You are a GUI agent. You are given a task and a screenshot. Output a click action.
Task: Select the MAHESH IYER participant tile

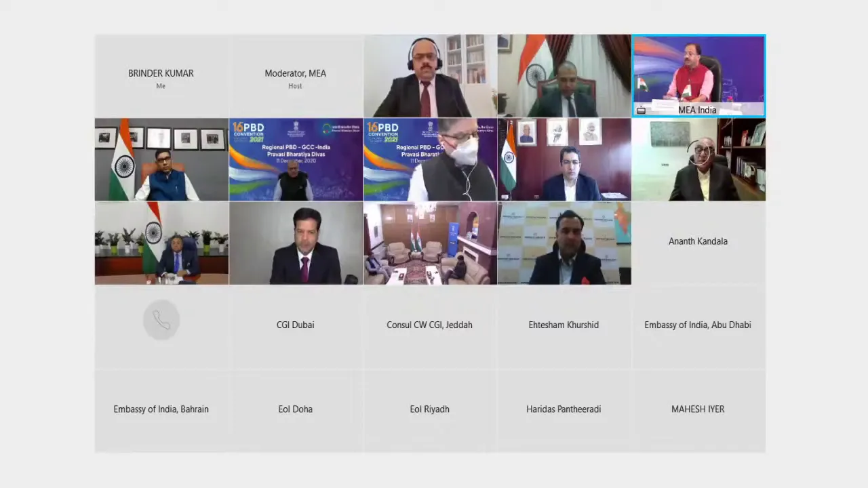click(x=698, y=411)
